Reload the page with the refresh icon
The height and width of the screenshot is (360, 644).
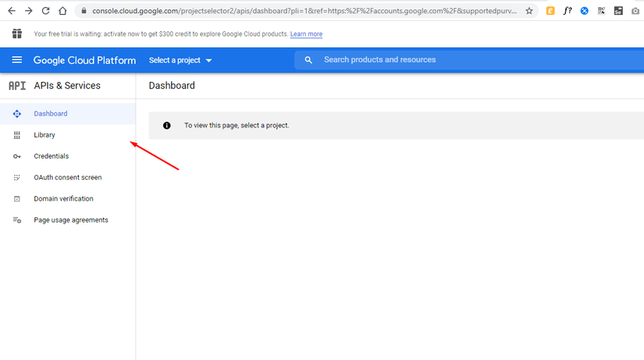click(45, 11)
